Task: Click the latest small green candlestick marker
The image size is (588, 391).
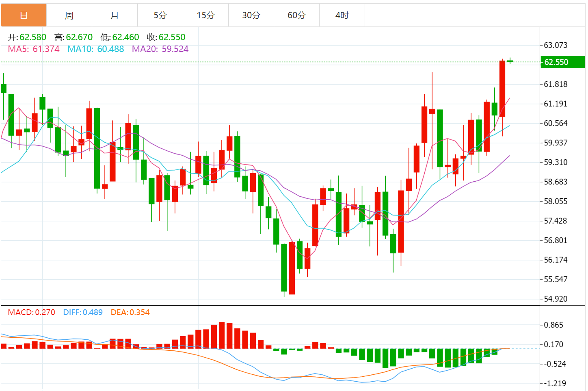Action: click(510, 61)
